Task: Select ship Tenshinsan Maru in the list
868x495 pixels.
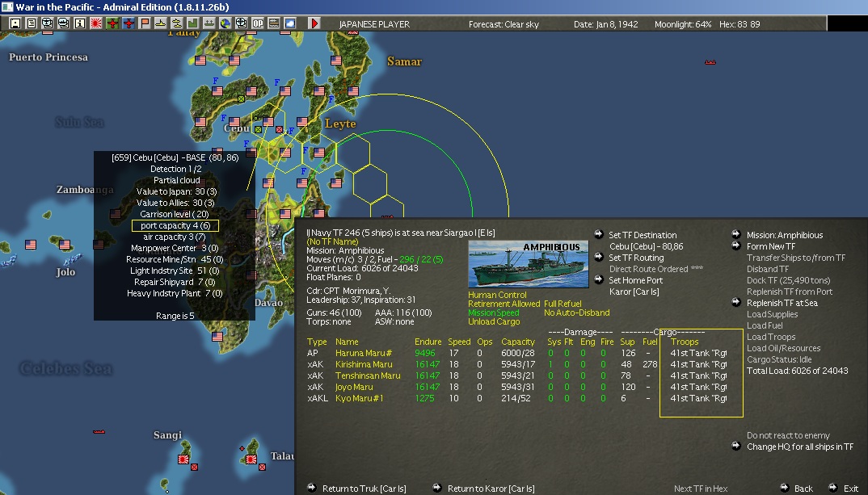Action: point(368,375)
